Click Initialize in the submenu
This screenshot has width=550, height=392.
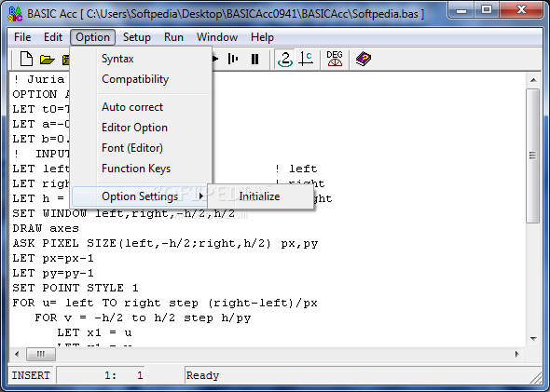pos(260,196)
